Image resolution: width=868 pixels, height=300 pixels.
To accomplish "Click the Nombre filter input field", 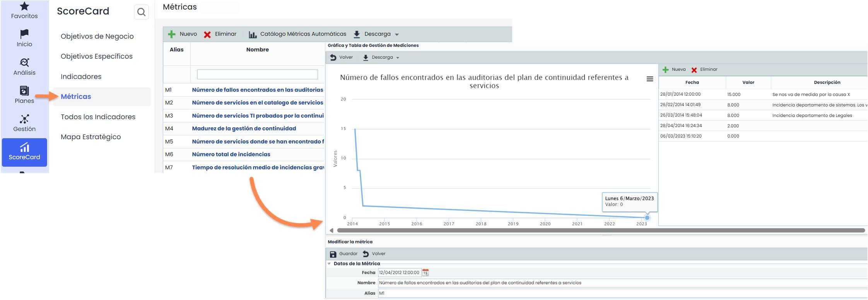I will coord(257,74).
